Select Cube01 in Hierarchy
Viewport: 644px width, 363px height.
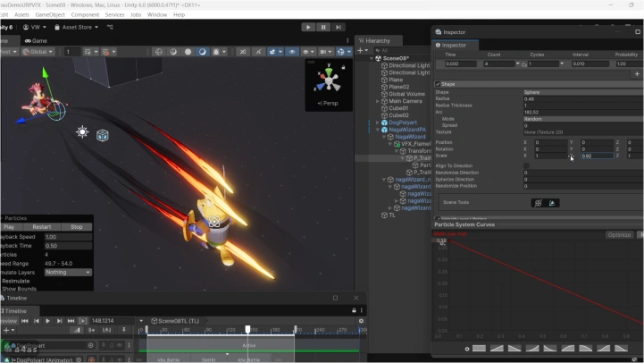pyautogui.click(x=398, y=108)
